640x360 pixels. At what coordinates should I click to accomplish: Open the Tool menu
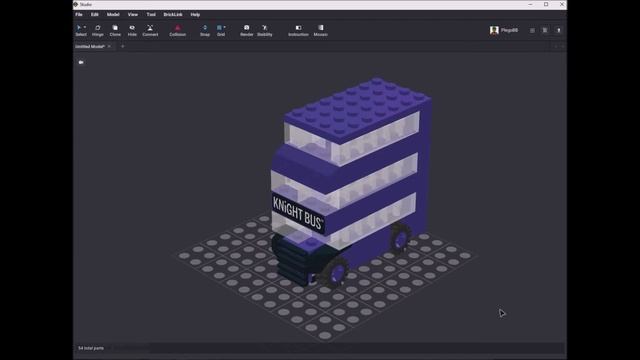[x=151, y=14]
